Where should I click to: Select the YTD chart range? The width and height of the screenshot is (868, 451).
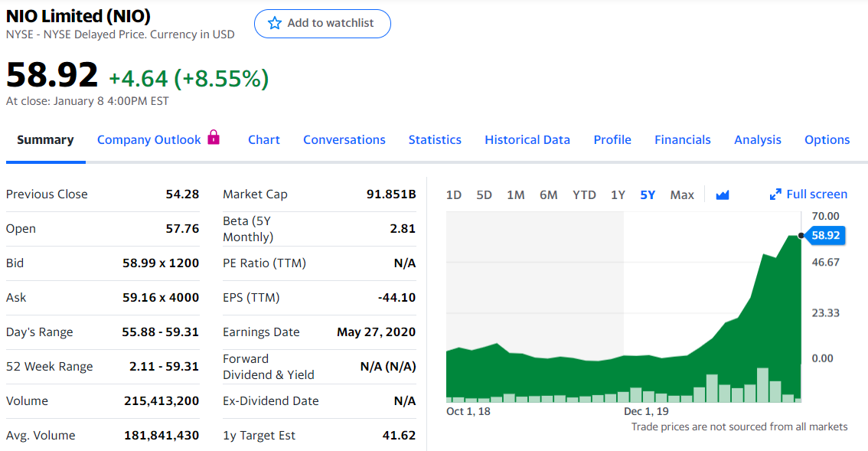[x=585, y=195]
